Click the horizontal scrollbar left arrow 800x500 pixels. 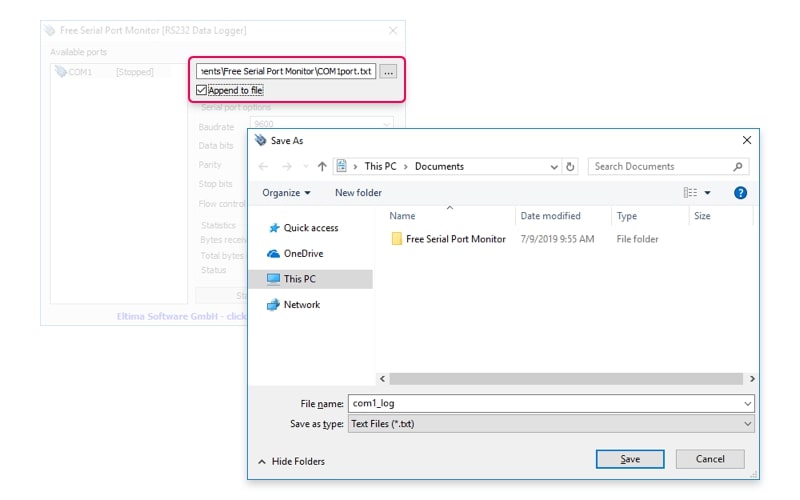(x=382, y=379)
